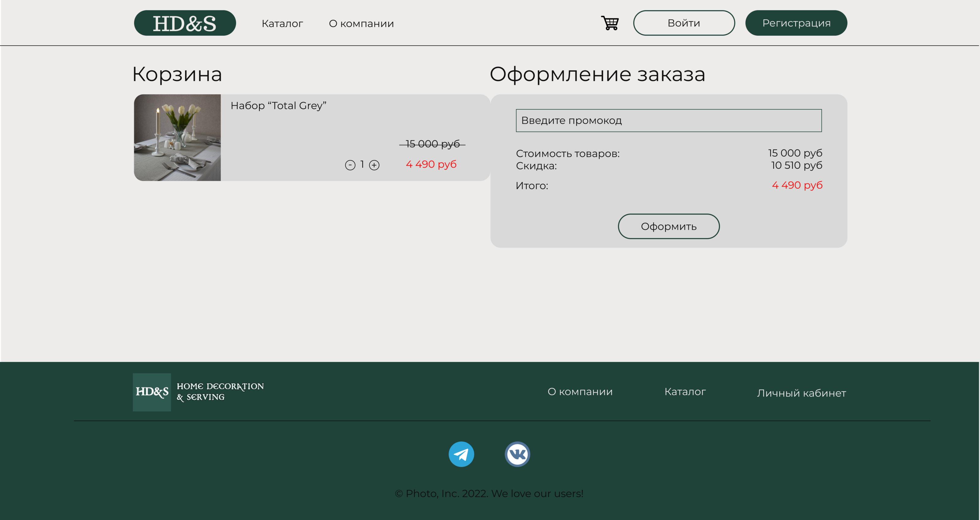Click the crossed-out price 15 000 руб
Image resolution: width=980 pixels, height=520 pixels.
[432, 144]
